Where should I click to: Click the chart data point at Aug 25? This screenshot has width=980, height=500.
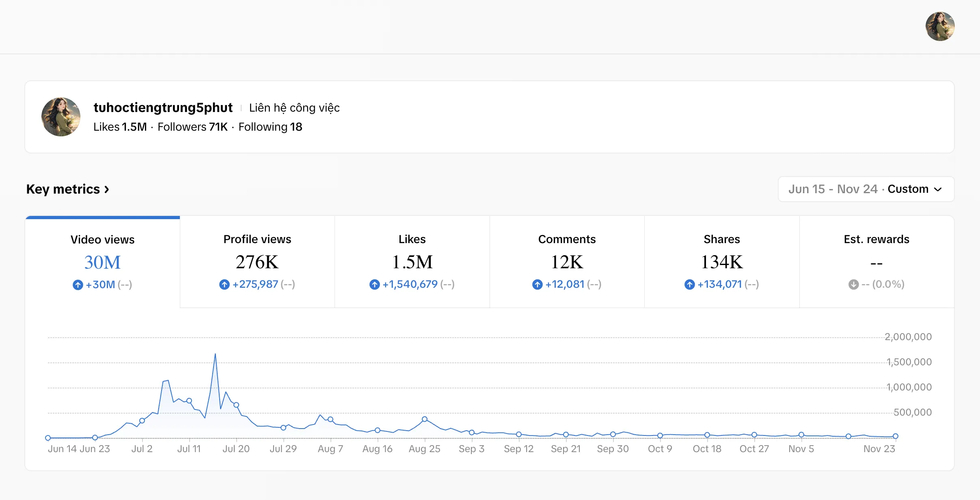425,419
